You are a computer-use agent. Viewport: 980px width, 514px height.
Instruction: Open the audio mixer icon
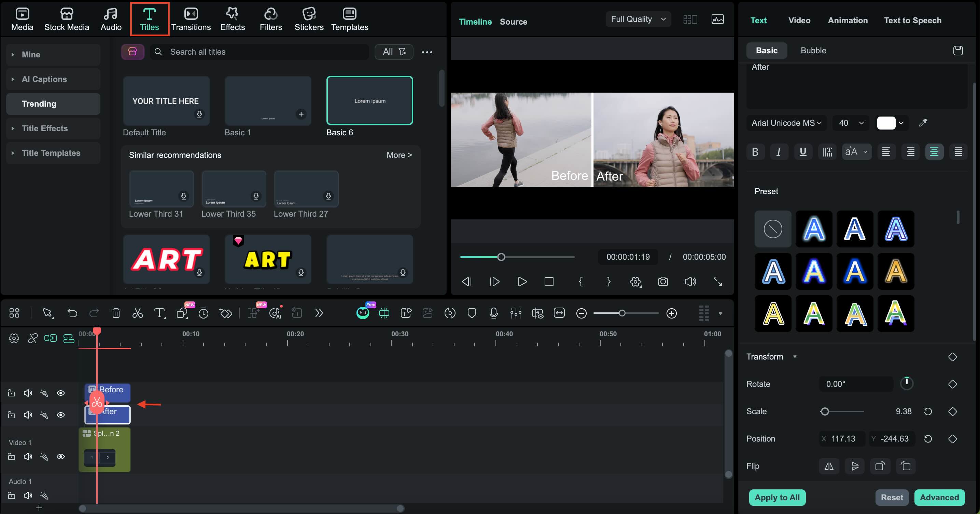(516, 313)
